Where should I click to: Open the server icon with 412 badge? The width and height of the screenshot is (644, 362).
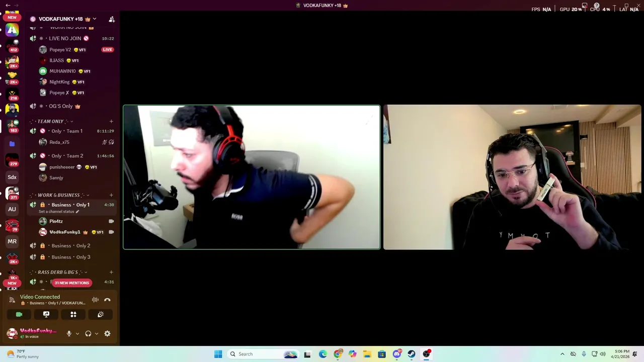tap(12, 46)
